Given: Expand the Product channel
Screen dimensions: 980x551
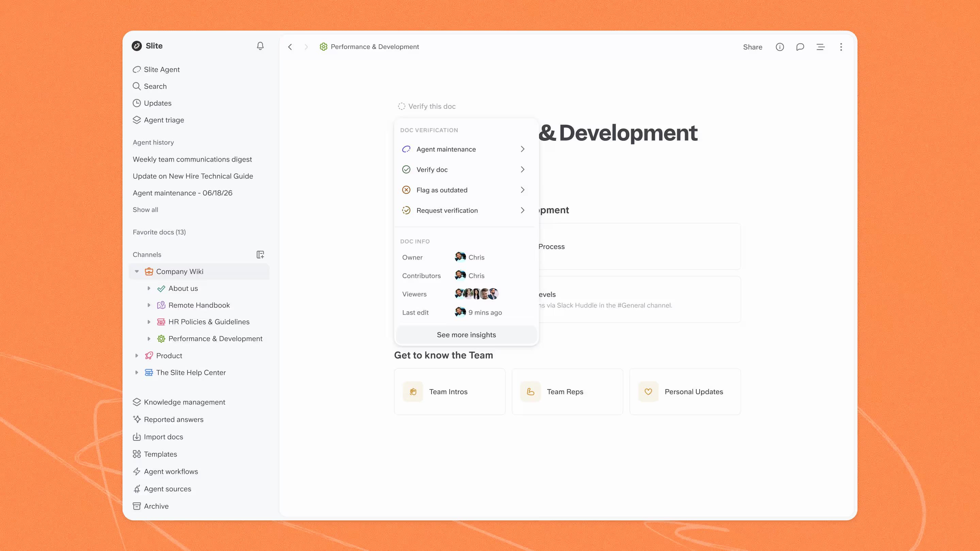Looking at the screenshot, I should pyautogui.click(x=136, y=356).
